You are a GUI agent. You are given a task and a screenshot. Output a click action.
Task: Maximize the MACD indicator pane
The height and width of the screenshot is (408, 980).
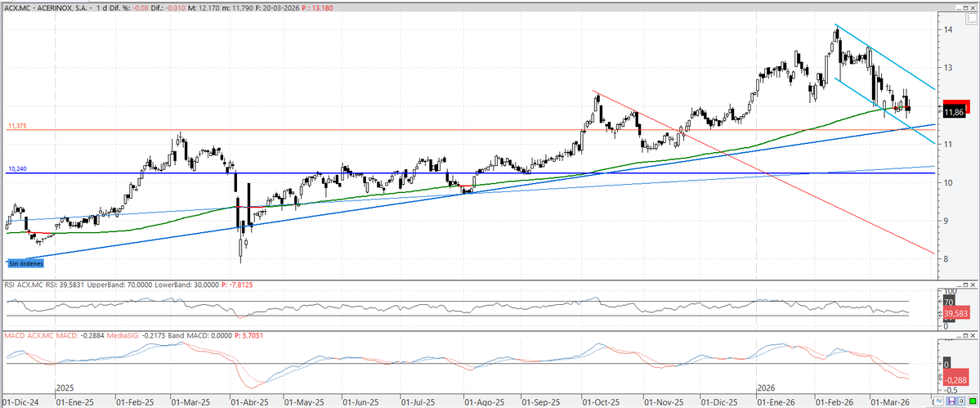pyautogui.click(x=965, y=335)
